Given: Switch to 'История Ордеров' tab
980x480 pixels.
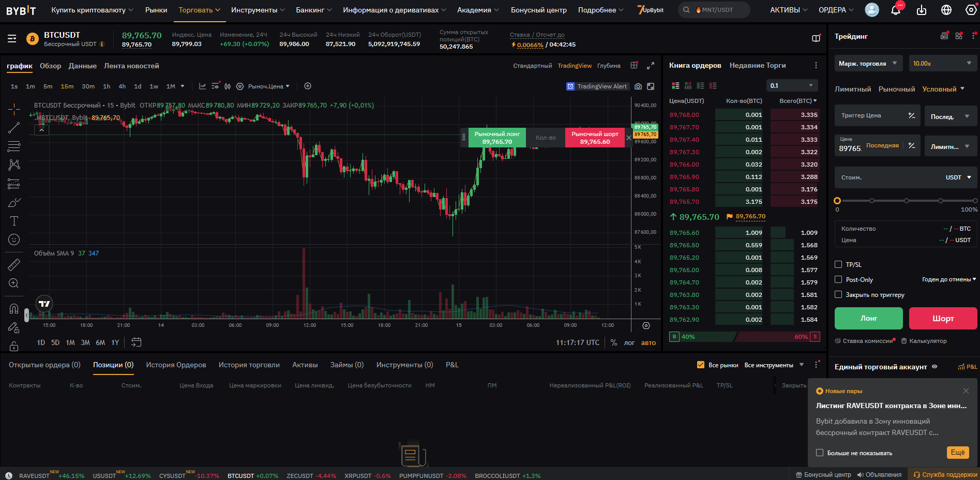Looking at the screenshot, I should [x=176, y=365].
